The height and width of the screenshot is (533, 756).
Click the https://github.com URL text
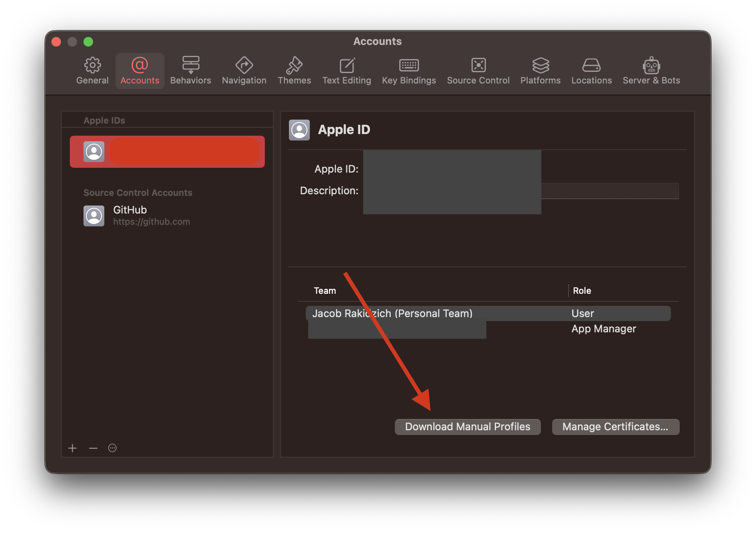click(152, 222)
